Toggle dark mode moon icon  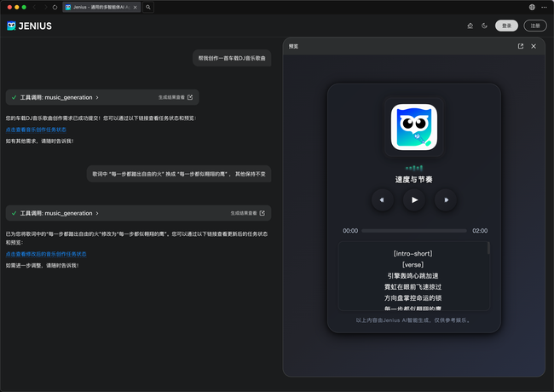[484, 26]
